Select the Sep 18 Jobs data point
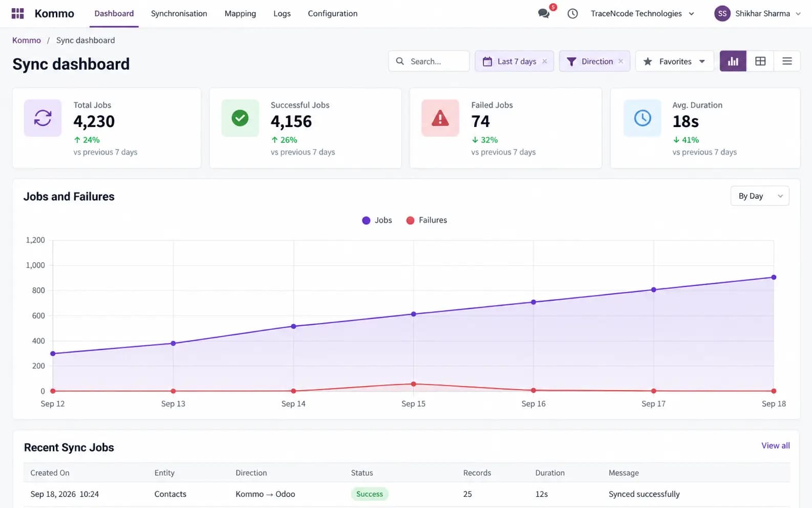Screen dimensions: 812x508 [774, 277]
